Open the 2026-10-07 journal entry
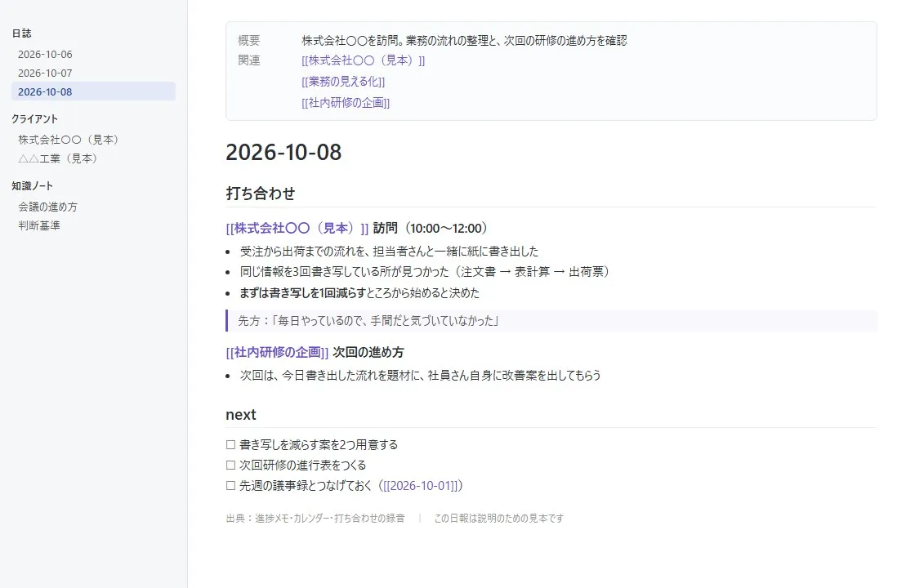915x588 pixels. [x=45, y=73]
